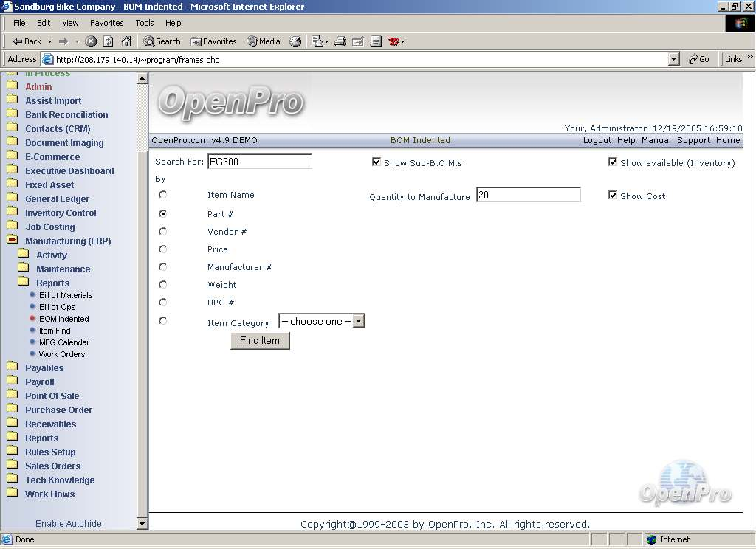The width and height of the screenshot is (756, 549).
Task: Click the Logout link
Action: (x=597, y=140)
